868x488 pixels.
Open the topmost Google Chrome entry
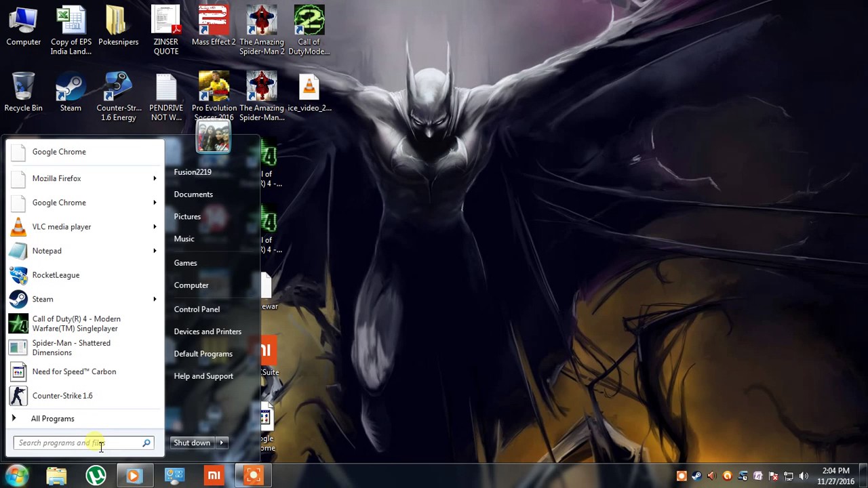pos(85,152)
